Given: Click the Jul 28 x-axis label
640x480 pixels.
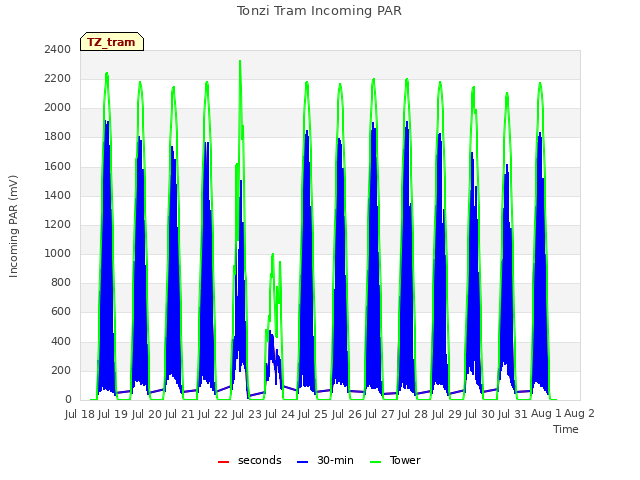Looking at the screenshot, I should [413, 414].
